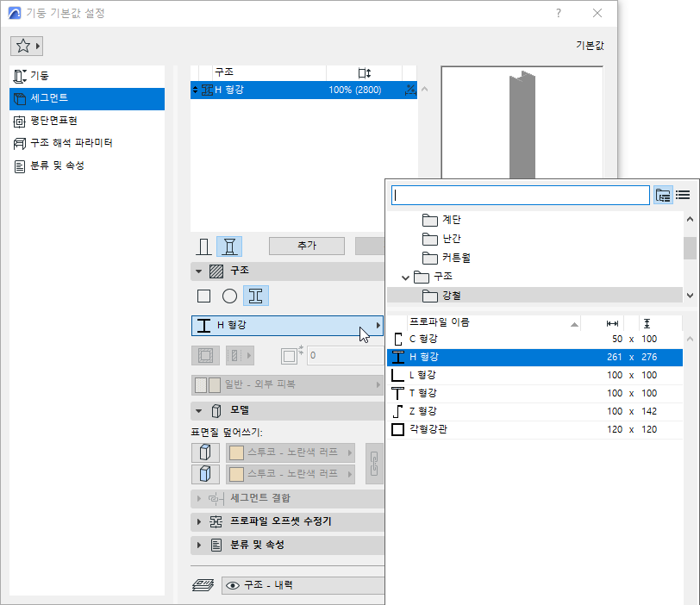Select the T 형강 profile
Viewport: 700px width, 605px height.
(534, 393)
